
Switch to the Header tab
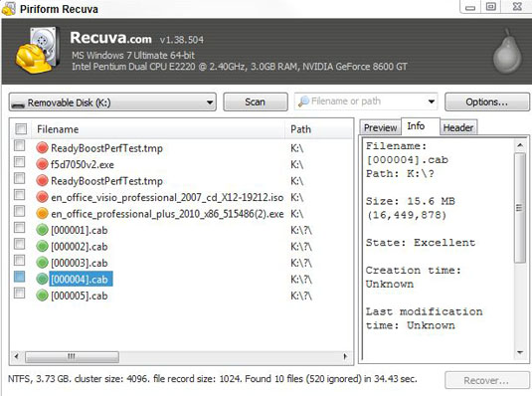[458, 127]
